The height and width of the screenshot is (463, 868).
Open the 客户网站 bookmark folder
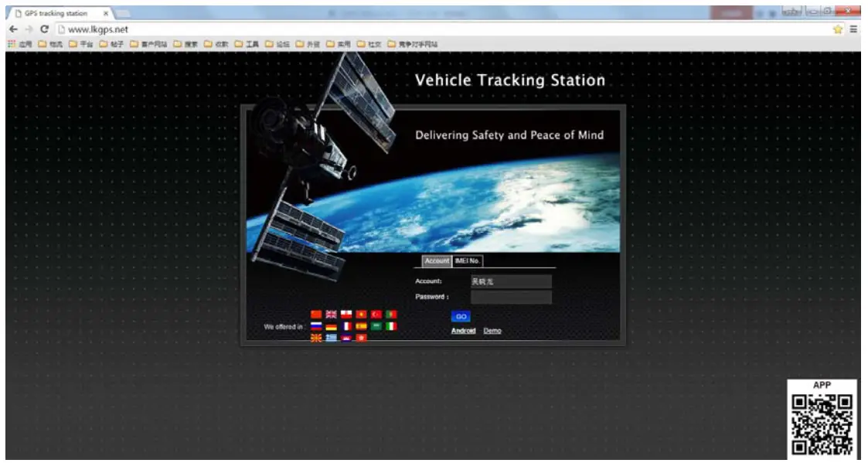coord(148,44)
